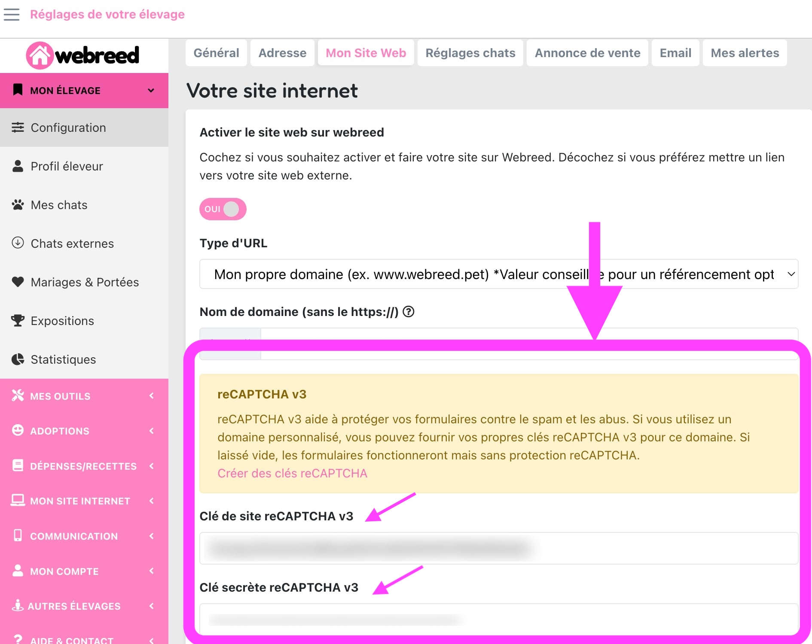This screenshot has height=644, width=812.
Task: Open Mes chats paw icon entry
Action: 18,205
